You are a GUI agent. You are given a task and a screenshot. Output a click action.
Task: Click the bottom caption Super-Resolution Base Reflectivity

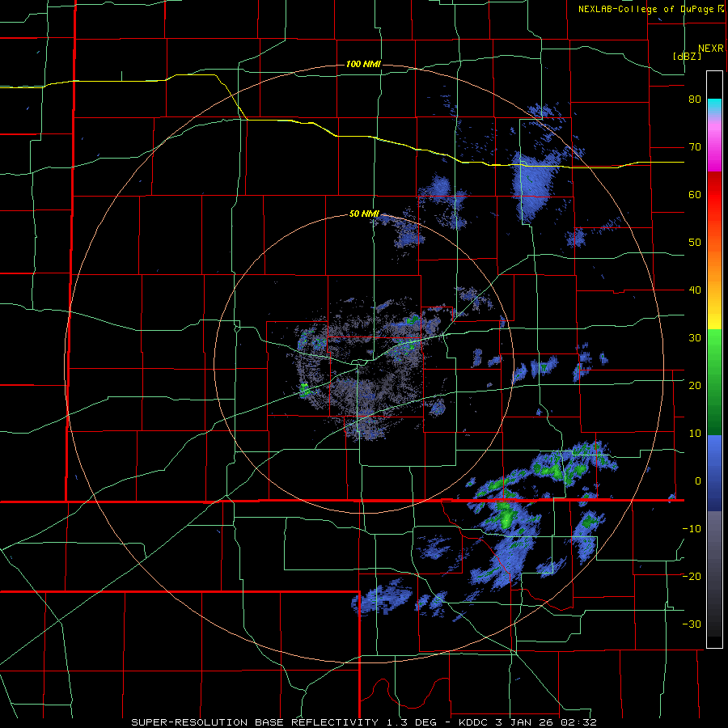[255, 722]
